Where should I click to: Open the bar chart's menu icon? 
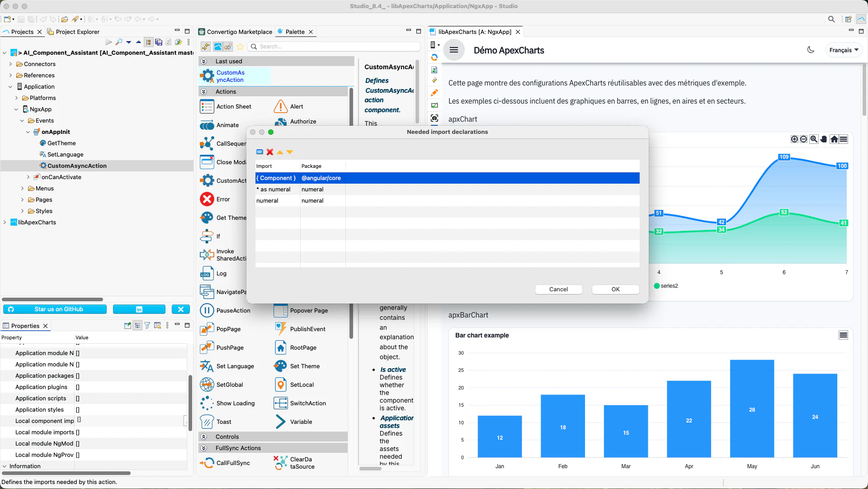coord(844,335)
